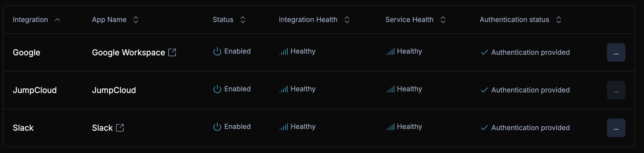Open more actions menu for Google
This screenshot has height=153, width=644.
click(x=616, y=52)
